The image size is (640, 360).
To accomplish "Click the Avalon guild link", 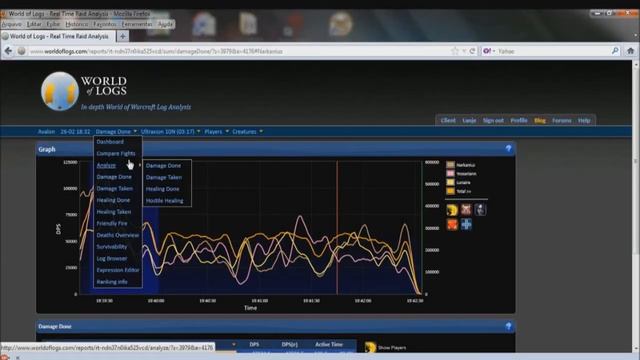I will tap(46, 131).
